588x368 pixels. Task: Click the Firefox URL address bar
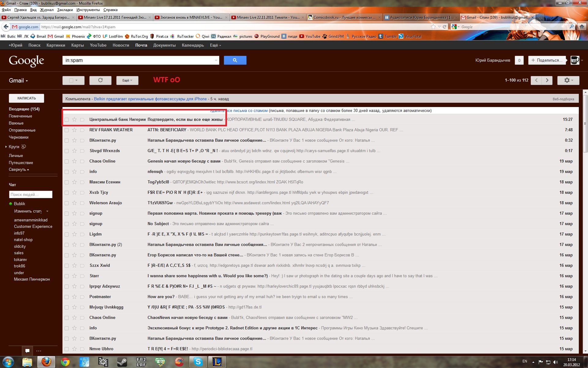point(234,27)
